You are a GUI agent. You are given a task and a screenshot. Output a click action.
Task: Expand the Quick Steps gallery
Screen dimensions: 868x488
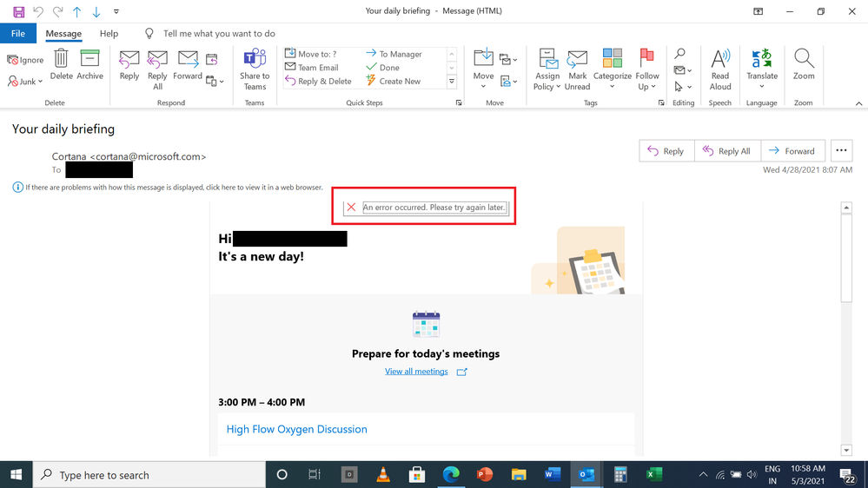pos(452,82)
